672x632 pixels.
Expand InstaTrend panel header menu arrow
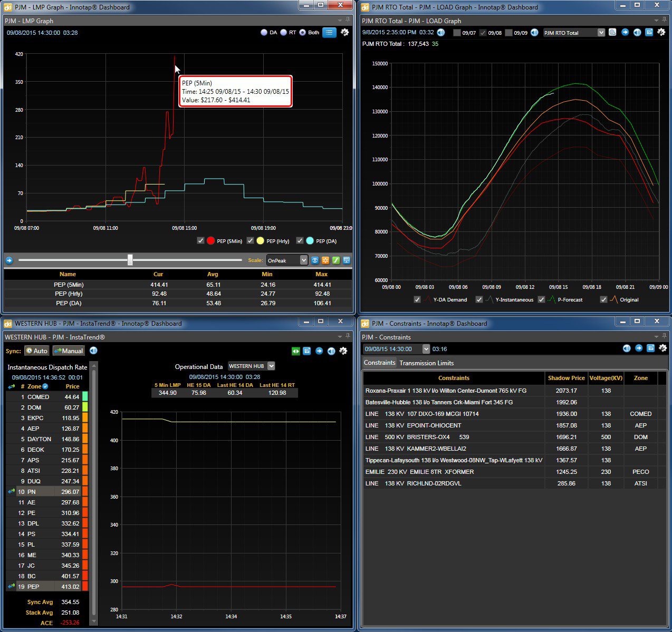point(340,337)
